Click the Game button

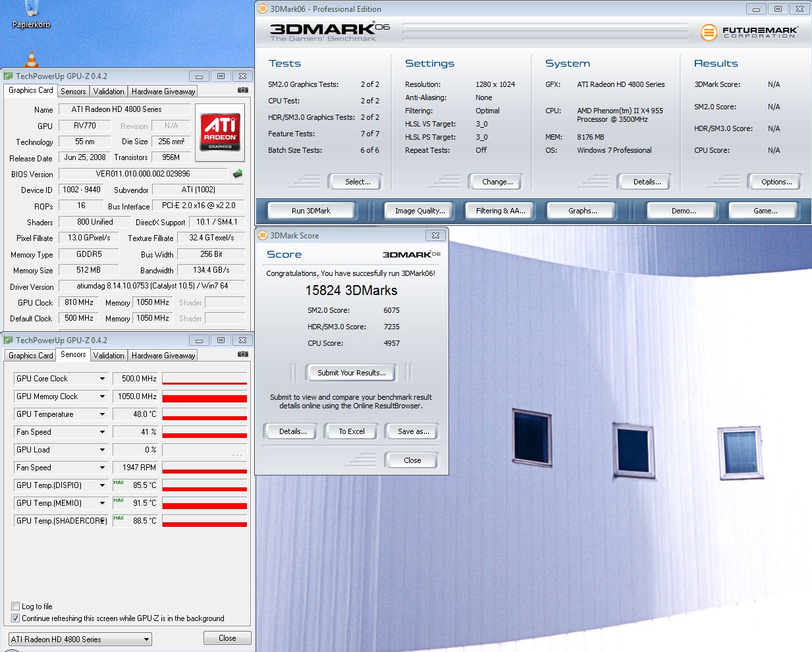[x=765, y=211]
